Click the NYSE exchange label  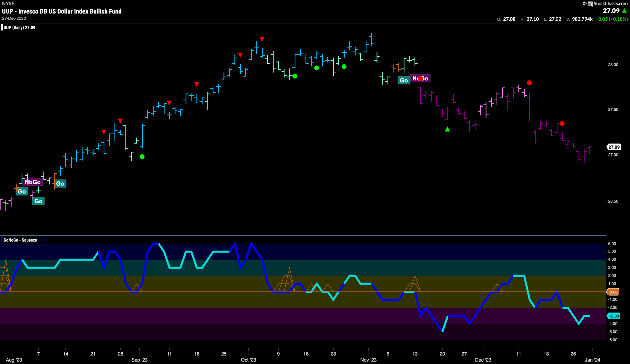8,3
